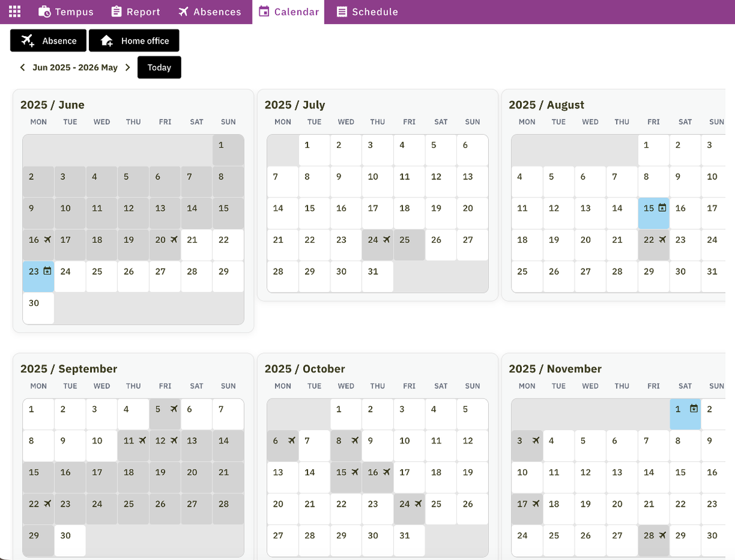Screen dimensions: 735x560
Task: Open the Tempus tab
Action: (66, 12)
